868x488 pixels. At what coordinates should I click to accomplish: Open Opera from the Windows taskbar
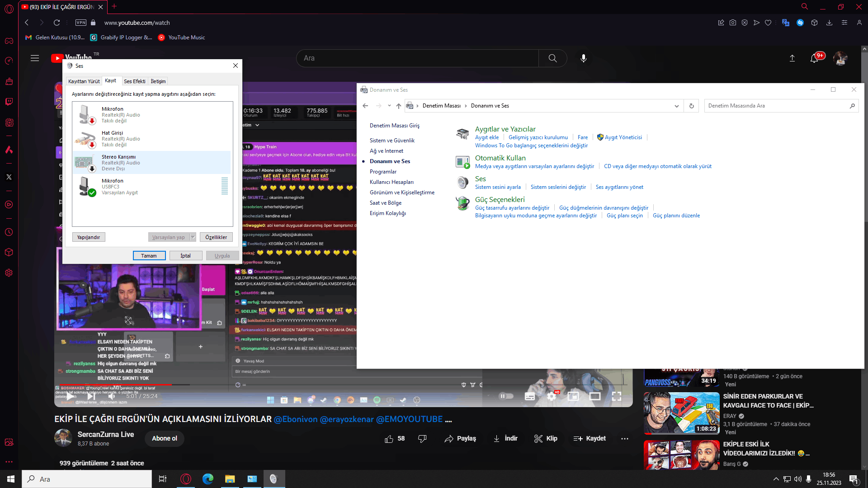(x=186, y=479)
